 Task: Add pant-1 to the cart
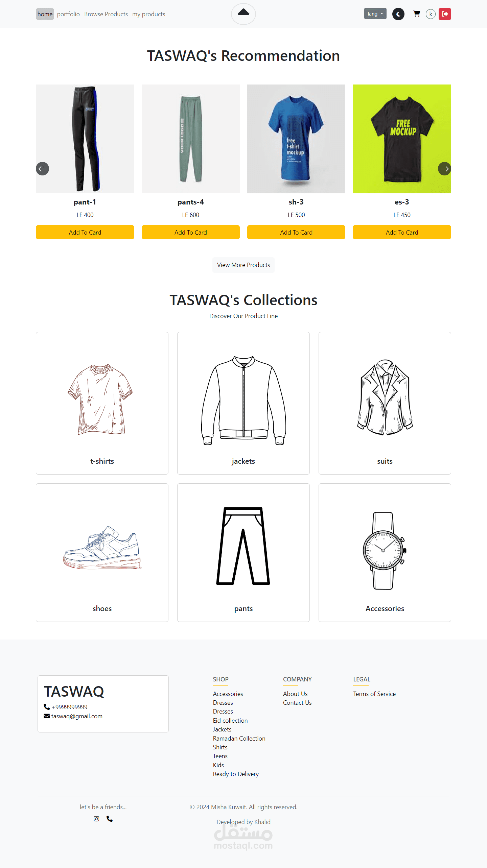pos(85,232)
